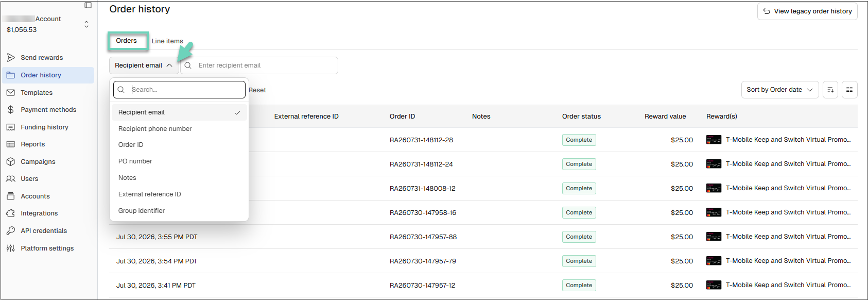The height and width of the screenshot is (300, 868).
Task: Open Sort by Order date dropdown
Action: (x=779, y=90)
